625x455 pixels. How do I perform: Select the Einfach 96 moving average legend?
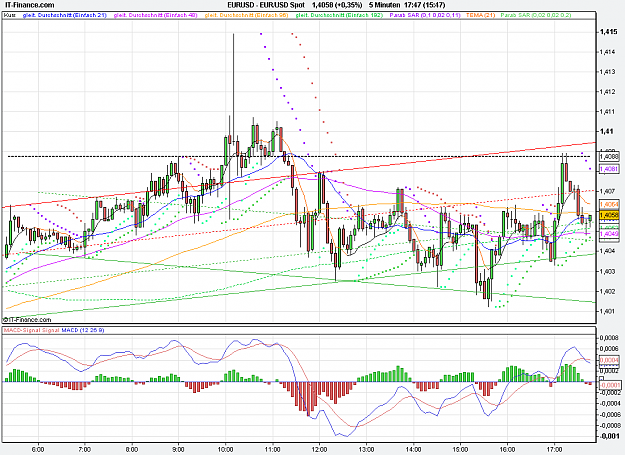(x=246, y=15)
